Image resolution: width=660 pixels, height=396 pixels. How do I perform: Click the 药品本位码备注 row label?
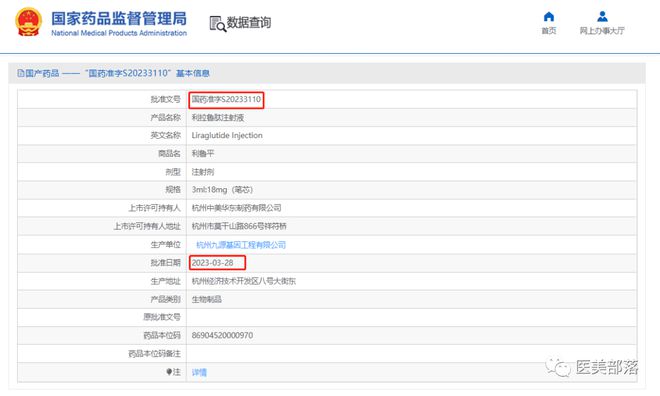[x=154, y=354]
